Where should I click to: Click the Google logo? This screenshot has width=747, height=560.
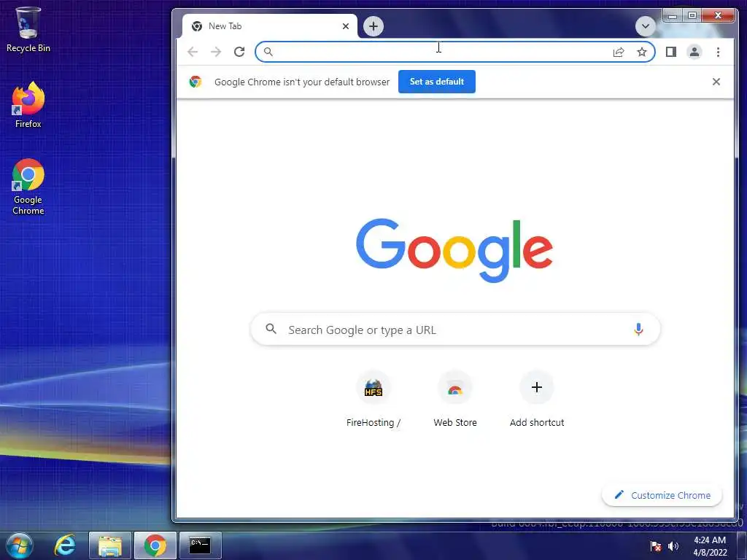[454, 250]
